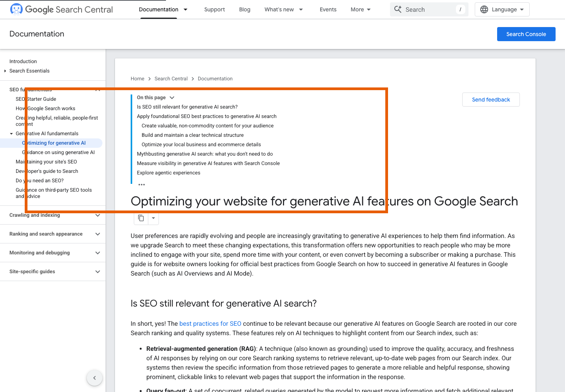The image size is (565, 392).
Task: Collapse Generative AI fundamentals arrow
Action: (x=11, y=134)
